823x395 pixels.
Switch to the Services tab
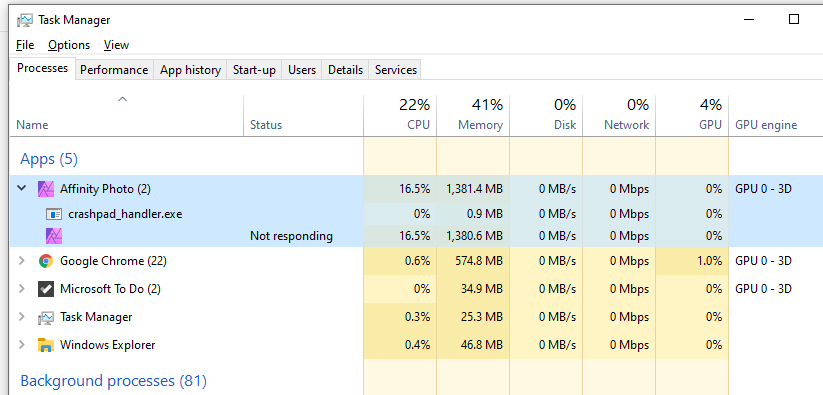pyautogui.click(x=396, y=70)
